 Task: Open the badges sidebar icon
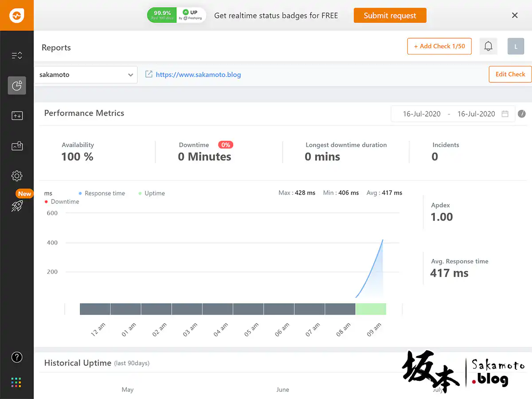pyautogui.click(x=17, y=146)
